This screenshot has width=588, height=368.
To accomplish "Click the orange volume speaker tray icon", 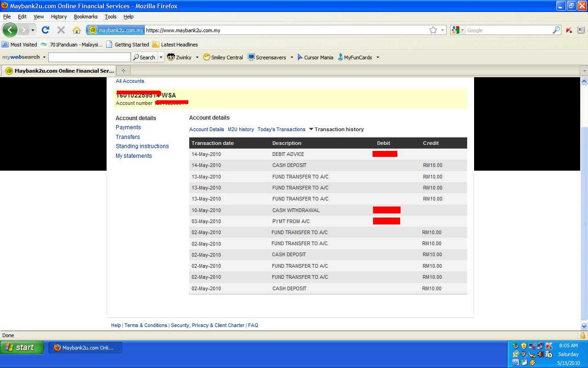I will click(x=540, y=354).
